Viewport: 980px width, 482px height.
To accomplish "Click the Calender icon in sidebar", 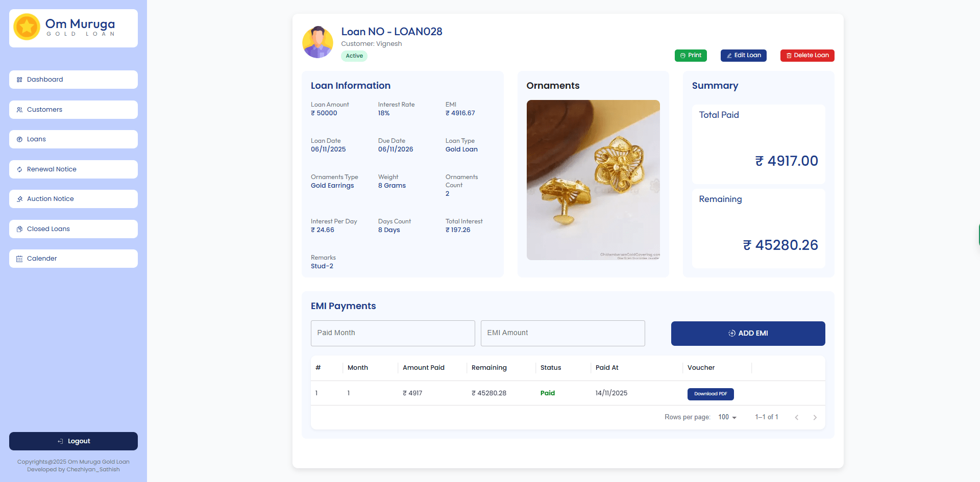I will tap(19, 259).
